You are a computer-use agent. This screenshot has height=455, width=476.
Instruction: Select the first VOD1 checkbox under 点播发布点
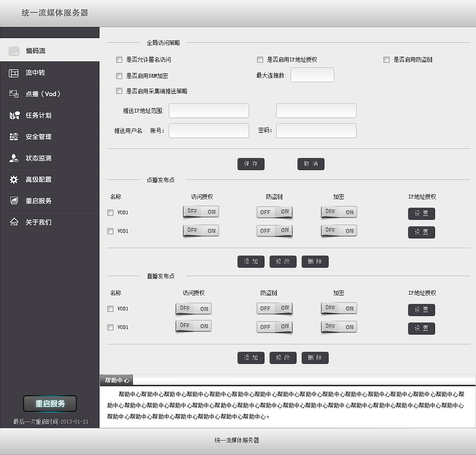tap(110, 212)
